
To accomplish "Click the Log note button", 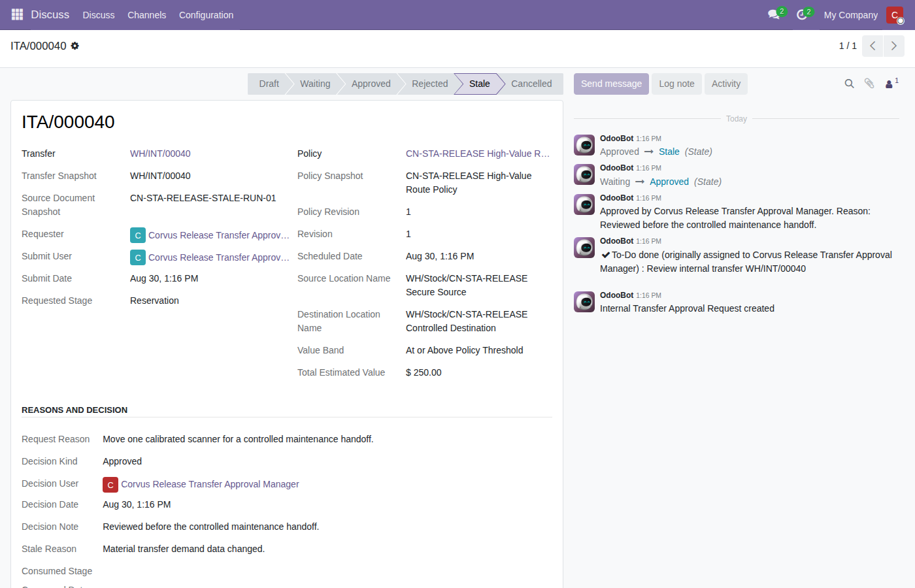I will pyautogui.click(x=676, y=84).
